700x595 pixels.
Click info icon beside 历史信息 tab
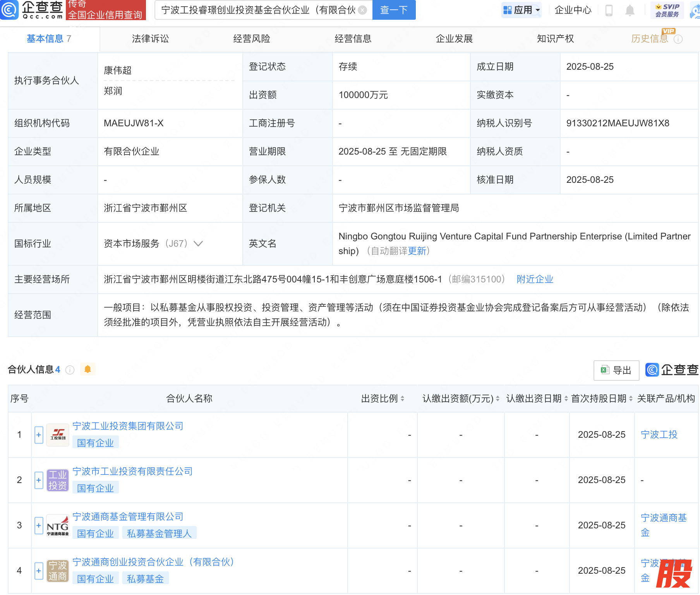678,39
